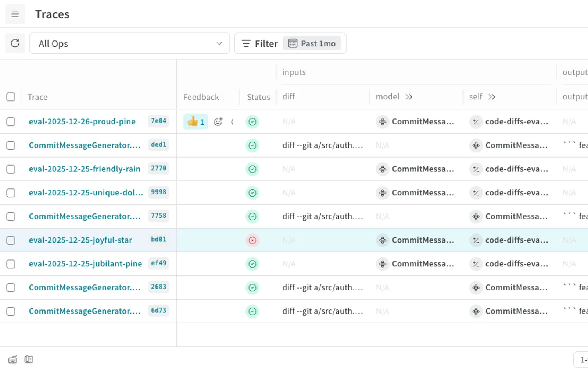Click the 2770 trace ID badge
This screenshot has height=368, width=588.
(159, 169)
